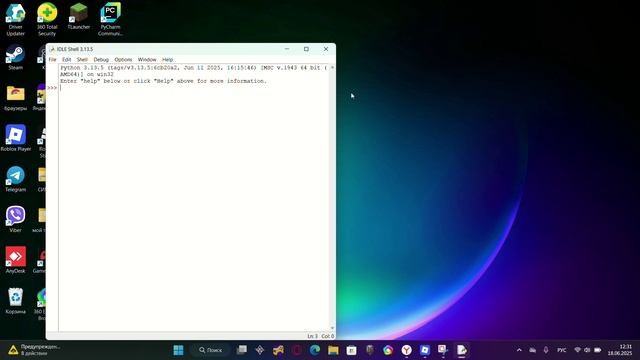This screenshot has width=640, height=360.
Task: Open the Предупреждение widget on taskbar
Action: point(34,350)
